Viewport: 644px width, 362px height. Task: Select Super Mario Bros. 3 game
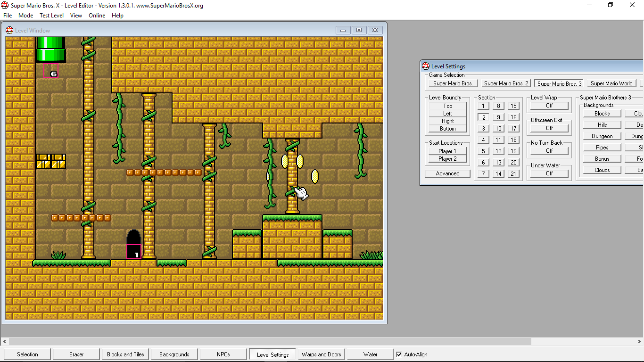pyautogui.click(x=559, y=83)
